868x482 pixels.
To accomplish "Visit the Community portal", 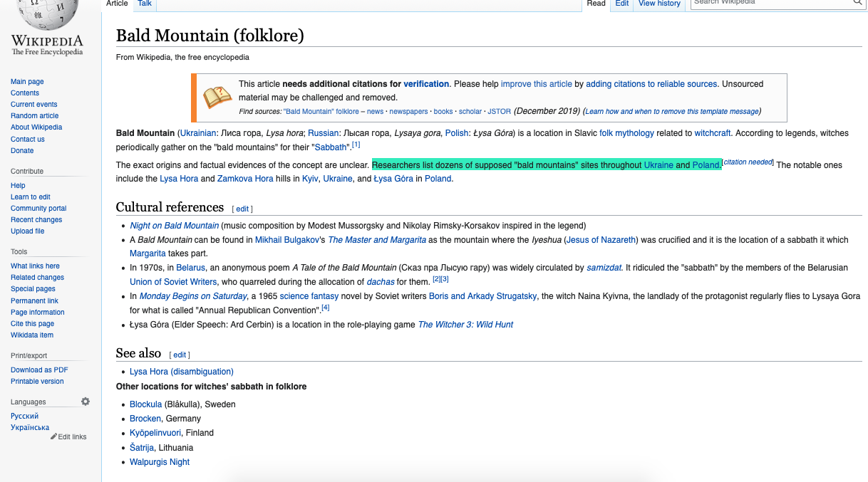I will point(38,209).
